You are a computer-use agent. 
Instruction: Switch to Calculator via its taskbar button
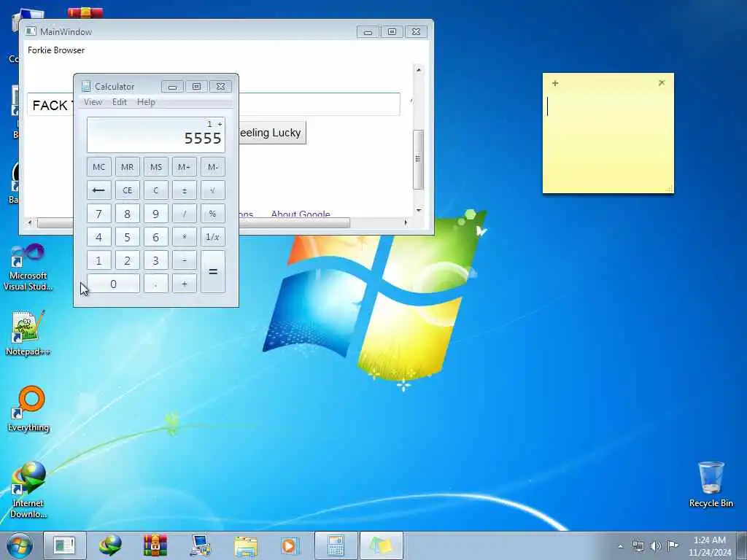tap(336, 545)
